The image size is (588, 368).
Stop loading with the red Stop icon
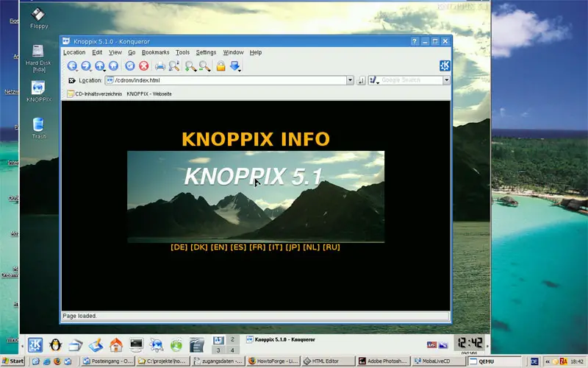click(x=143, y=66)
